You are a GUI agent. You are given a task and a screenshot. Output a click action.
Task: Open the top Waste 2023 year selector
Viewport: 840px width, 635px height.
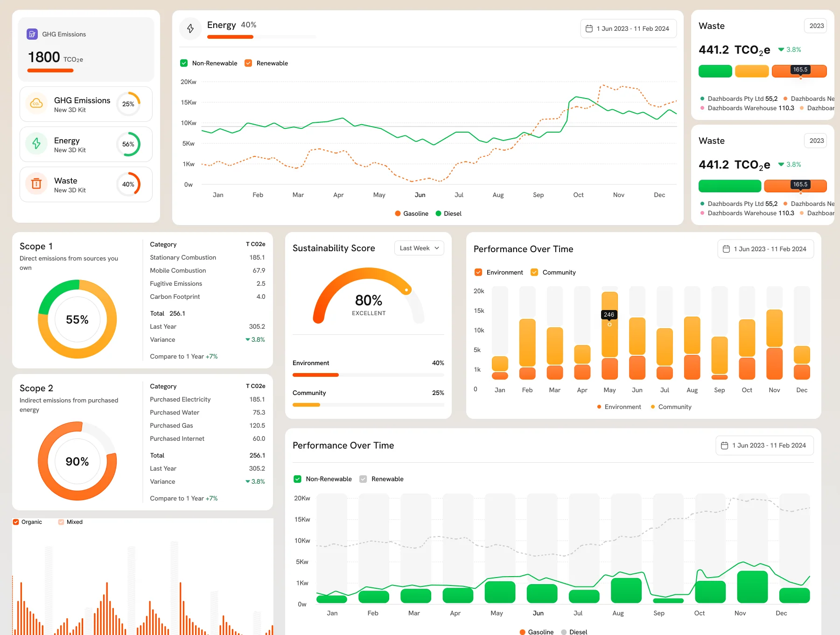[x=815, y=26]
